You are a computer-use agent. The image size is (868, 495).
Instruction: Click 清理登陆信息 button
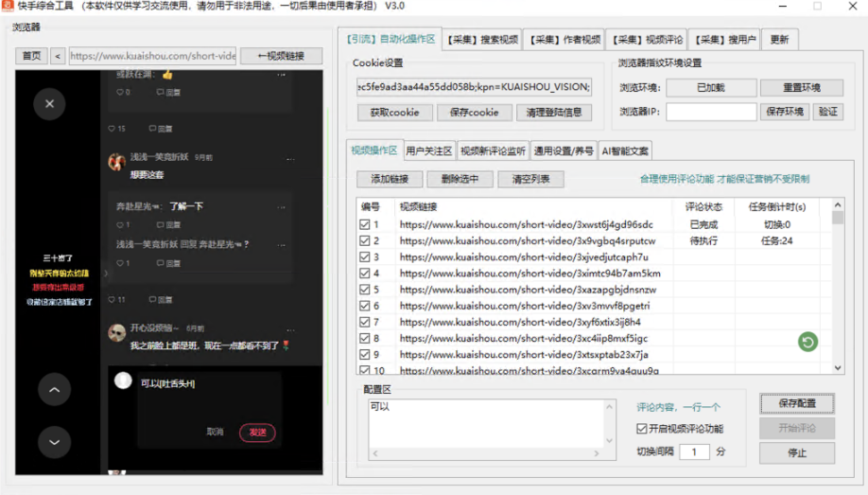554,113
